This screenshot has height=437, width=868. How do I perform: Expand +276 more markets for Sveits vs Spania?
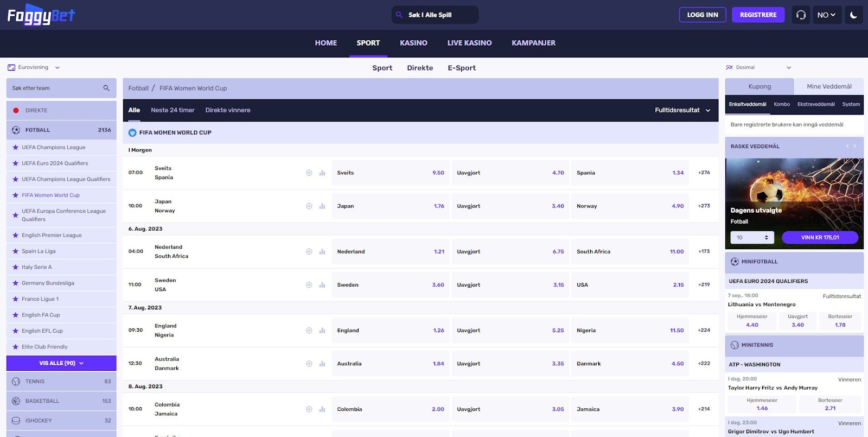(x=704, y=173)
